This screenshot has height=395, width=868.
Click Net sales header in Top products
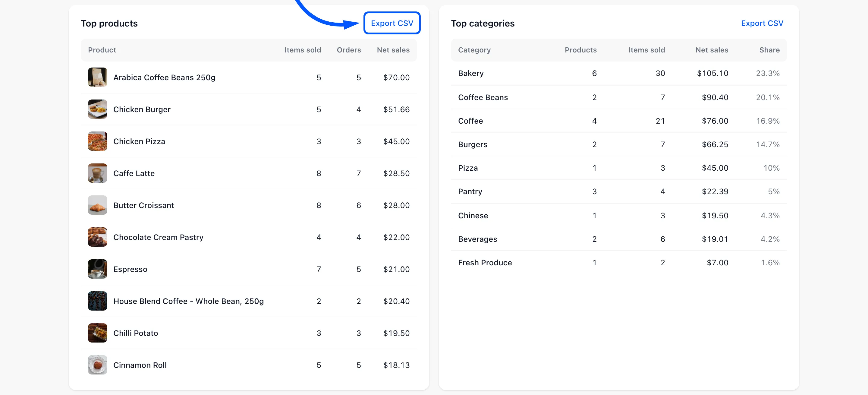click(393, 50)
